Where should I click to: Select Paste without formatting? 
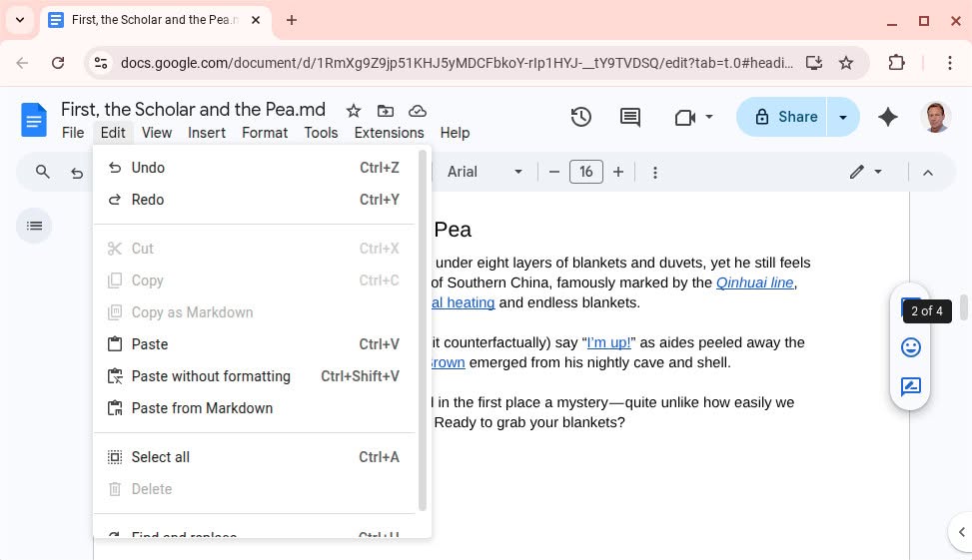(254, 376)
